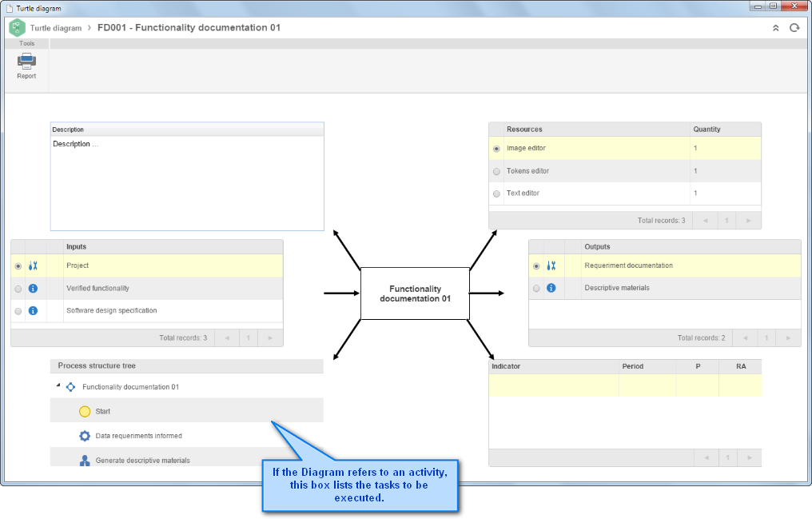This screenshot has width=812, height=519.
Task: Go to next page in Resources list
Action: click(x=748, y=221)
